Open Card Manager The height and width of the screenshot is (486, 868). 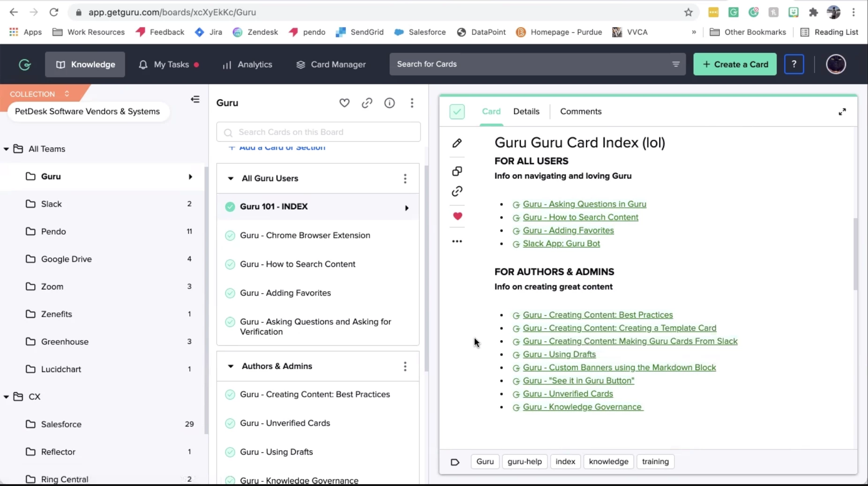[331, 64]
